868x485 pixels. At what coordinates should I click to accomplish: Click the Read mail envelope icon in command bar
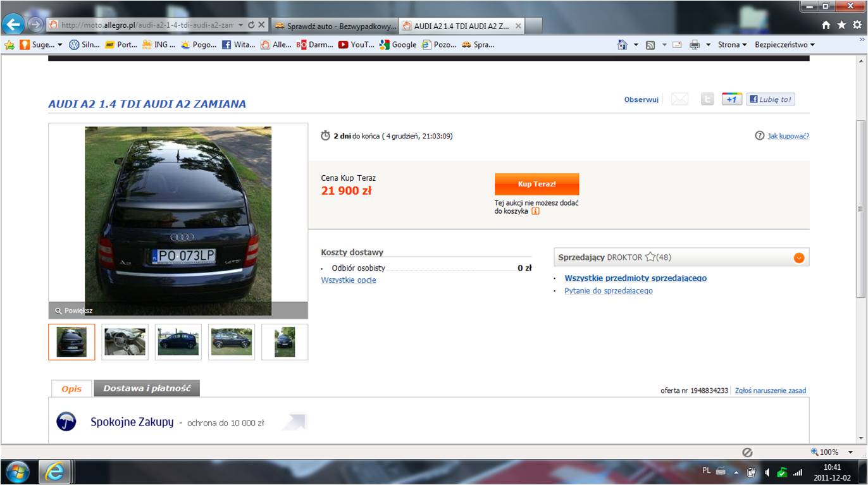pyautogui.click(x=677, y=45)
